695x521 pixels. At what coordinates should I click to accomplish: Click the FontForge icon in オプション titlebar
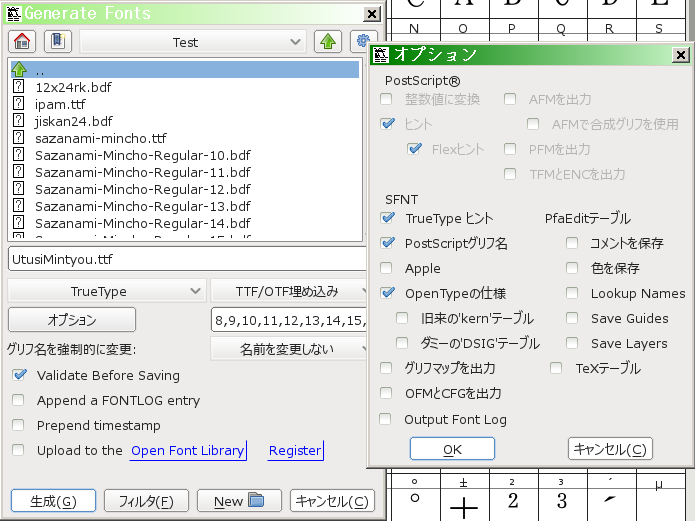380,55
